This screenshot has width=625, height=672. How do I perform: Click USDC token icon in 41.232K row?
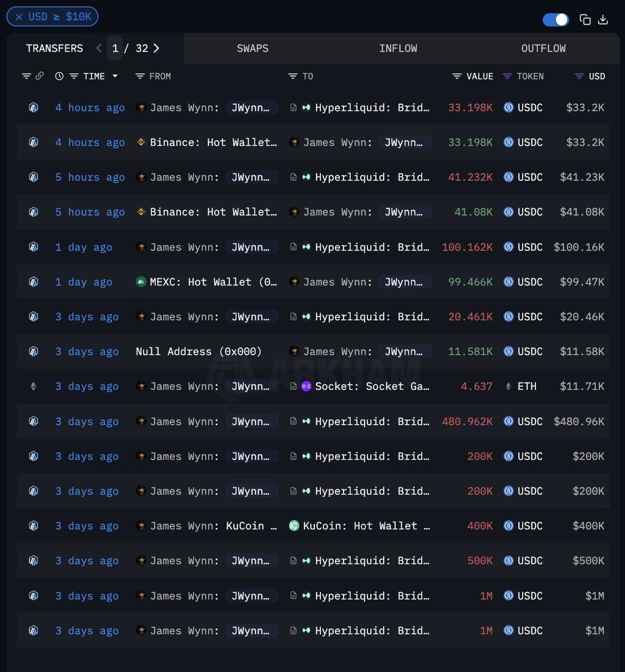pyautogui.click(x=509, y=177)
